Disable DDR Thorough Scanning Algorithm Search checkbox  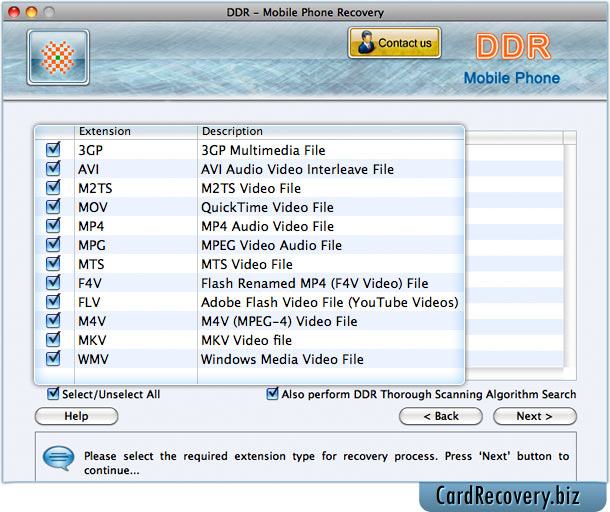click(x=272, y=394)
